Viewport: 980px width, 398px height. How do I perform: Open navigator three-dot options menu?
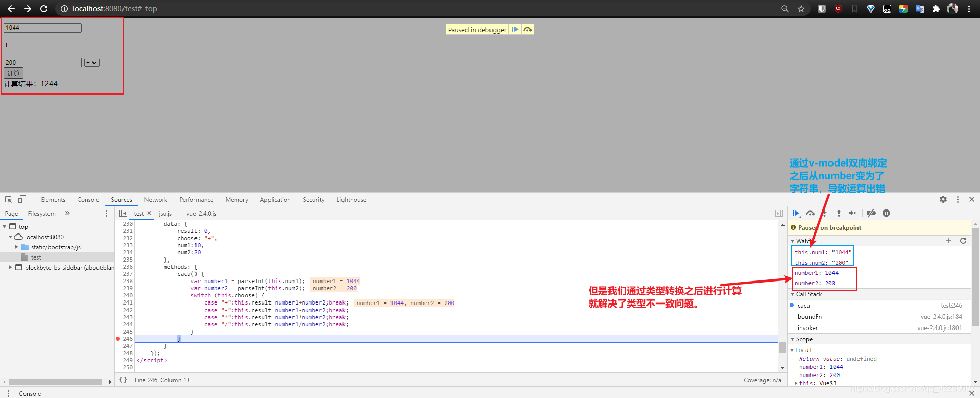coord(106,213)
